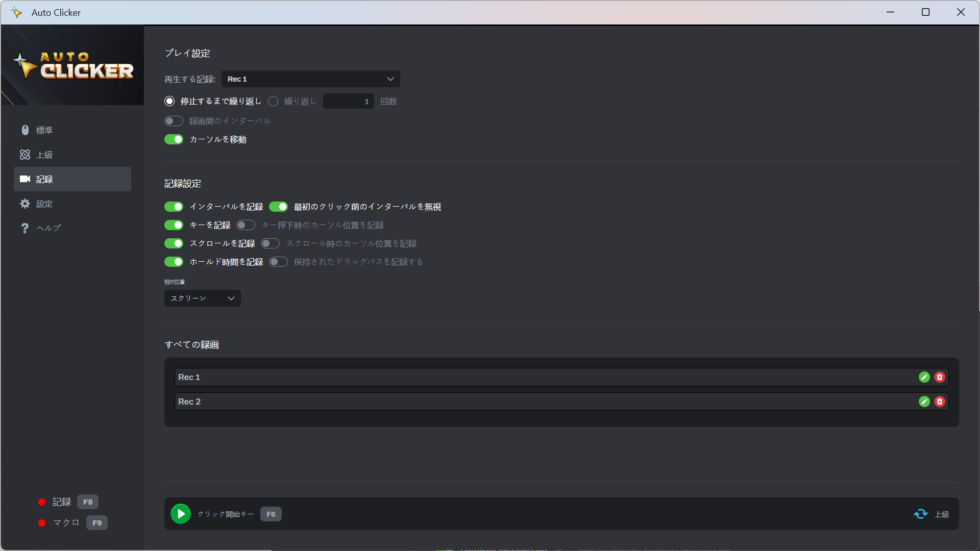
Task: Click the red macro dot beside マクロ
Action: pyautogui.click(x=42, y=523)
